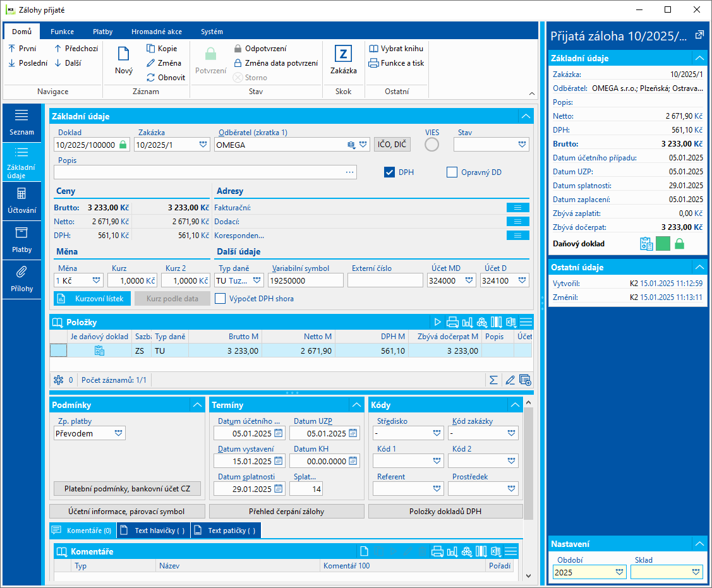Image resolution: width=712 pixels, height=588 pixels.
Task: Open the Text hlavičky tab
Action: coord(154,531)
